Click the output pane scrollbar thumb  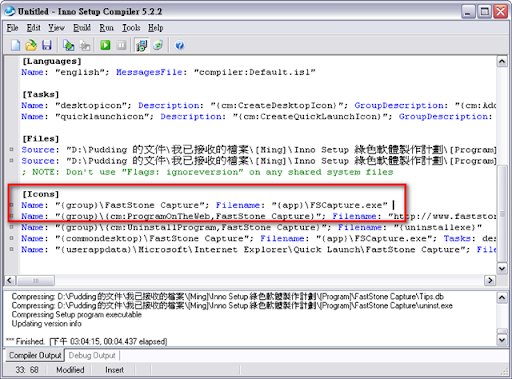pyautogui.click(x=502, y=331)
